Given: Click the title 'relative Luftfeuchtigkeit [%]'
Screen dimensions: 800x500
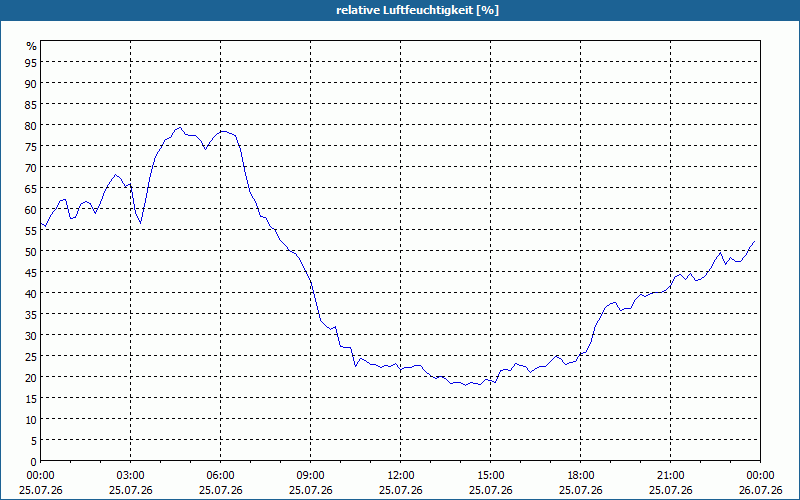Looking at the screenshot, I should tap(417, 10).
